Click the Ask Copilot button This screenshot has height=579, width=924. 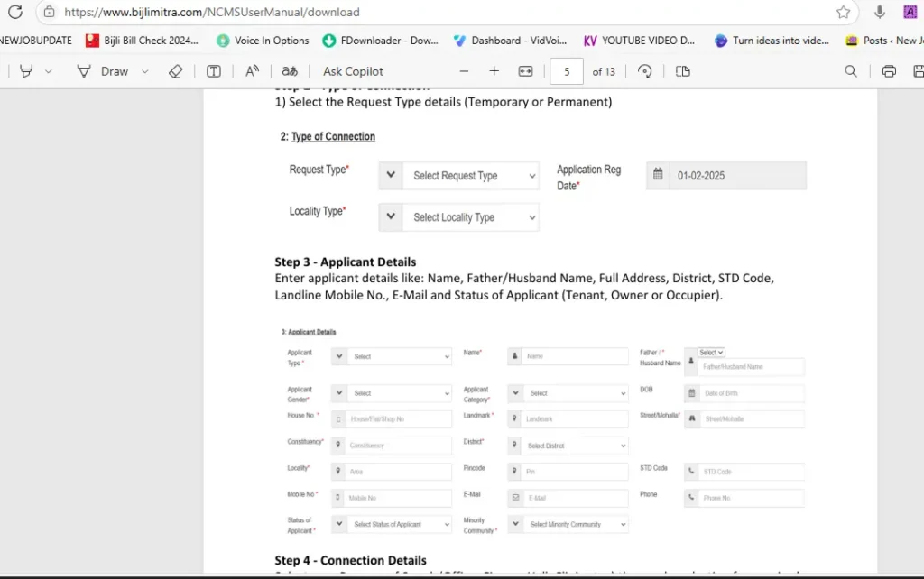(353, 71)
